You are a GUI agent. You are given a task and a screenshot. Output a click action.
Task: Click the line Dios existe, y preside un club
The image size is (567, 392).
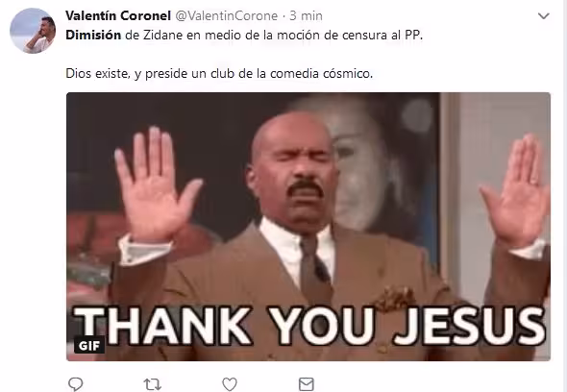coord(219,73)
